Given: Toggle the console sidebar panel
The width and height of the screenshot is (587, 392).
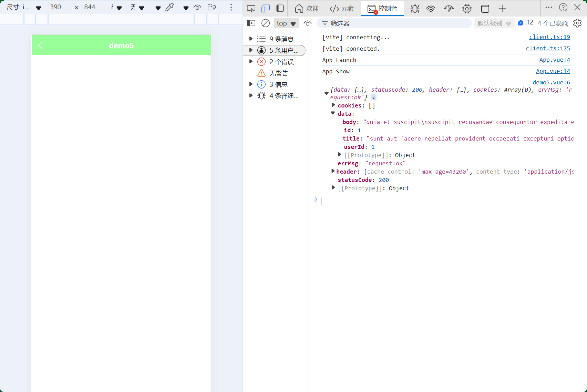Looking at the screenshot, I should point(251,23).
